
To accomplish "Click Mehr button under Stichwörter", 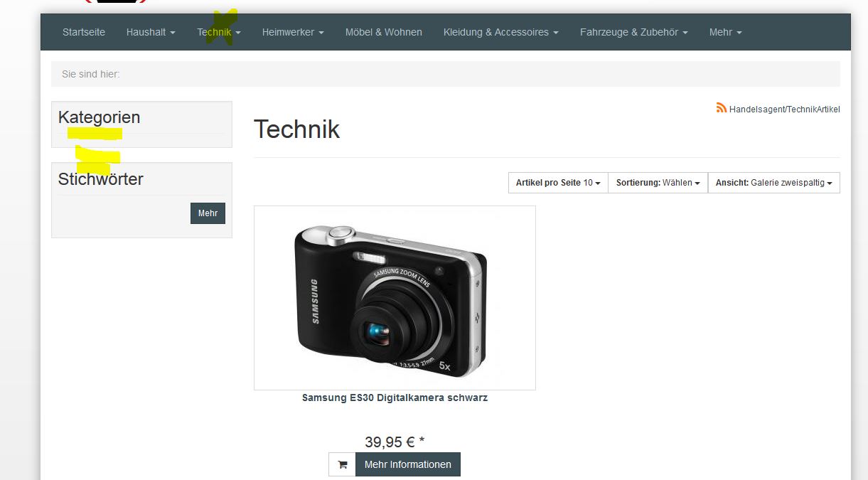I will coord(208,213).
